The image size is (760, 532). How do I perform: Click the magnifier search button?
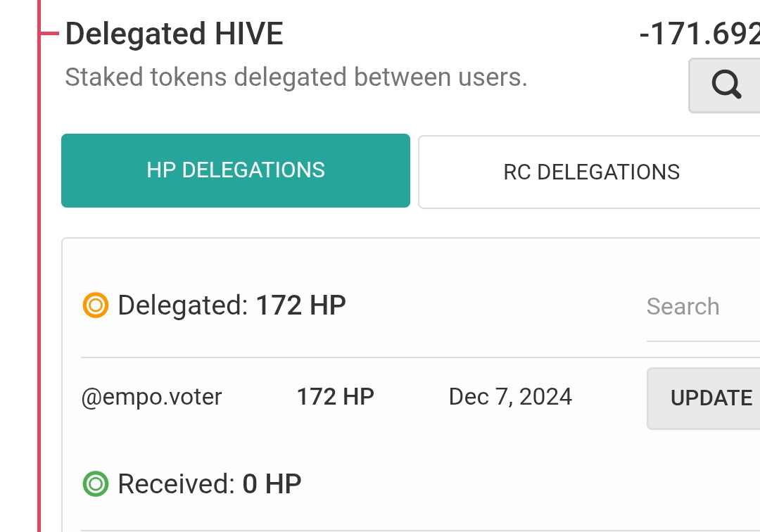click(x=726, y=85)
